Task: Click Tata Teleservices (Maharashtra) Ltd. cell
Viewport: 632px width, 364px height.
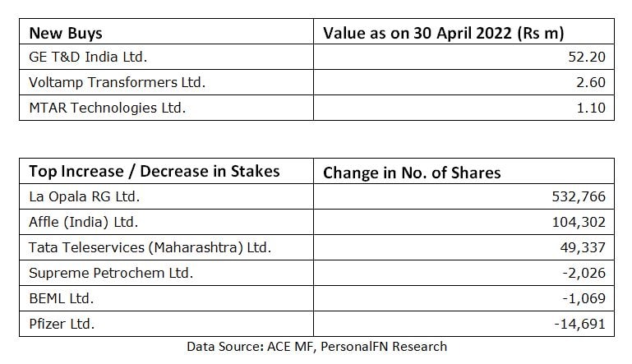Action: (x=150, y=247)
